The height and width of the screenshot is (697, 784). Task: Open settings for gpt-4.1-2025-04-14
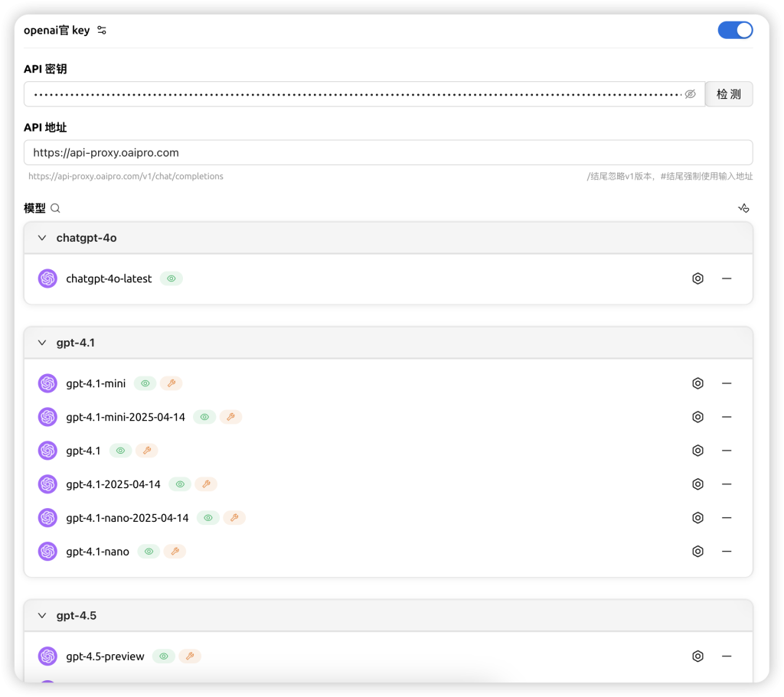698,484
